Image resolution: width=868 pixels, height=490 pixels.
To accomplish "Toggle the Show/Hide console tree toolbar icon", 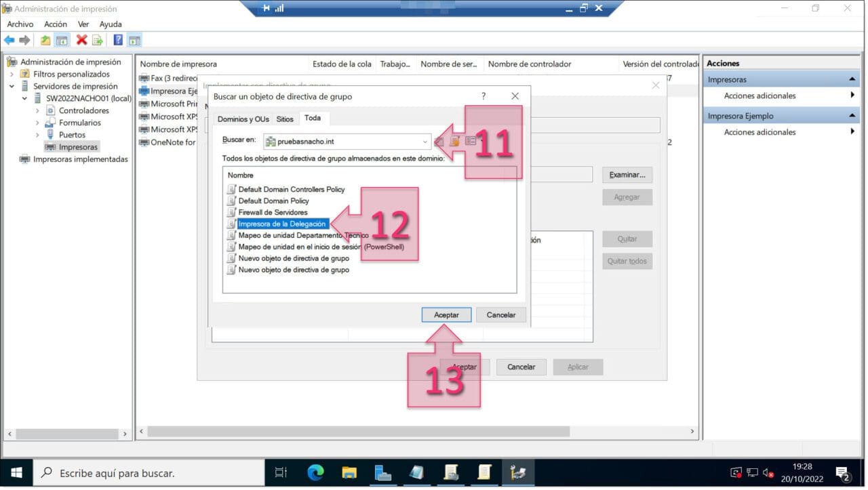I will 61,40.
